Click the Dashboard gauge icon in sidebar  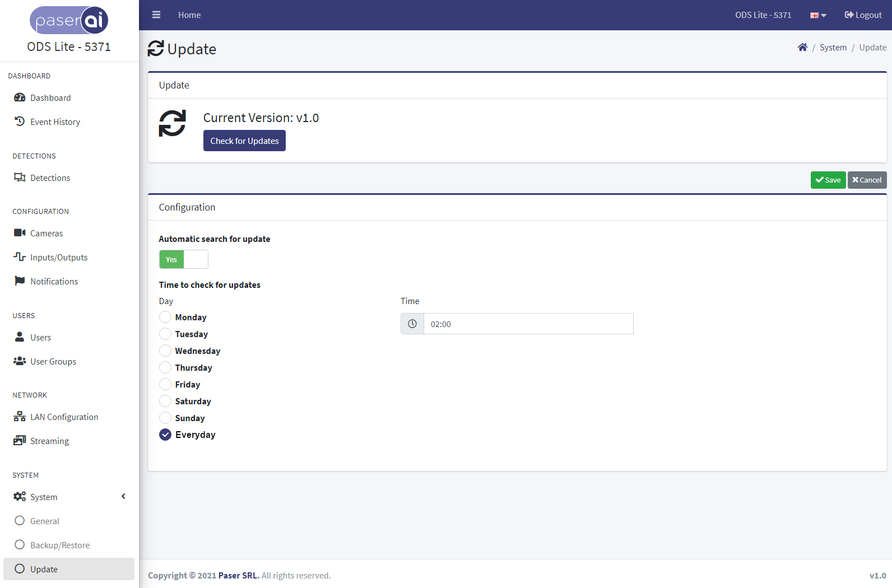point(20,97)
